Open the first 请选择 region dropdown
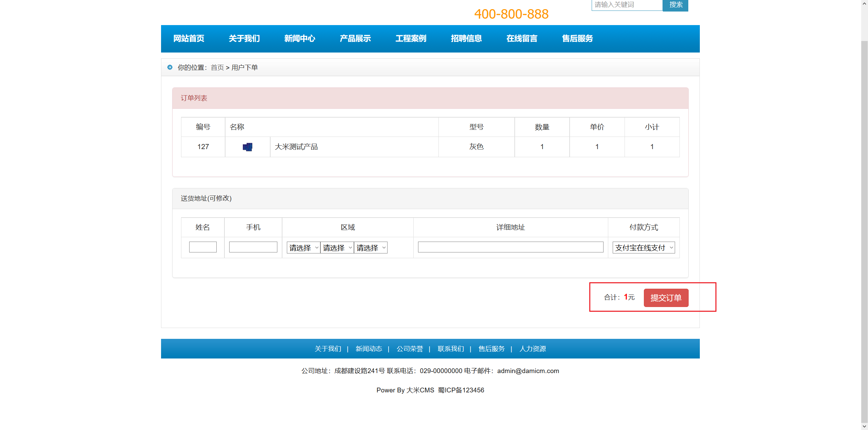 click(303, 248)
